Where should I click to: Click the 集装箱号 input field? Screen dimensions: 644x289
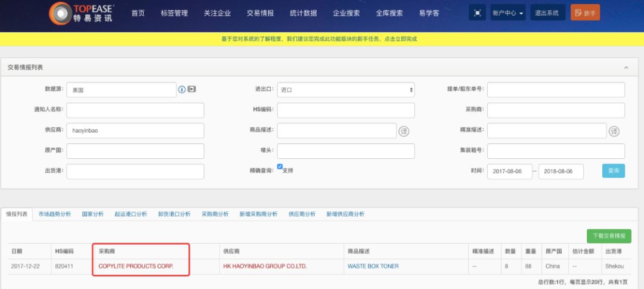tap(556, 151)
